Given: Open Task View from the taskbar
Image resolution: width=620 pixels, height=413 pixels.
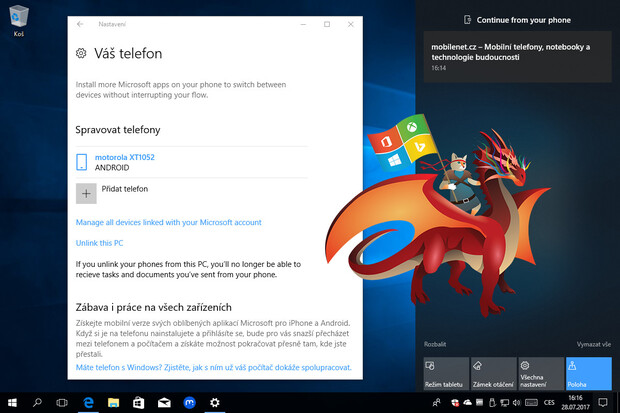Looking at the screenshot, I should 62,403.
